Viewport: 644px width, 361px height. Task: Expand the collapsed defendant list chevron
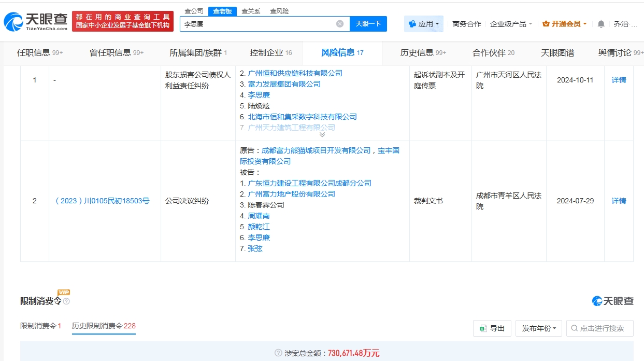click(x=322, y=134)
